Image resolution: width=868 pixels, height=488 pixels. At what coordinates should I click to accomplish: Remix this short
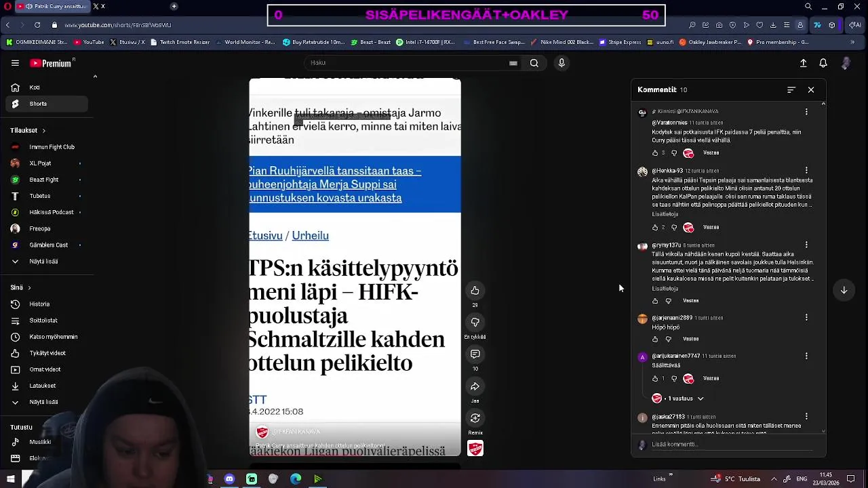(x=475, y=418)
